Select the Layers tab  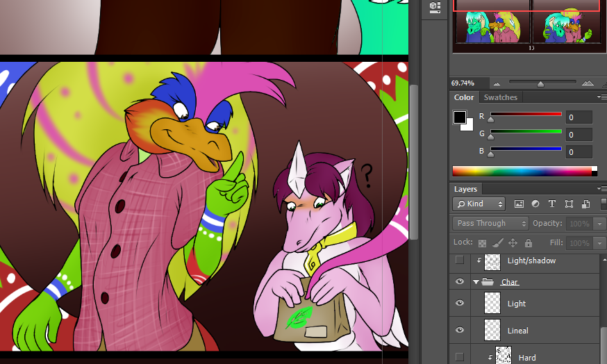tap(466, 189)
